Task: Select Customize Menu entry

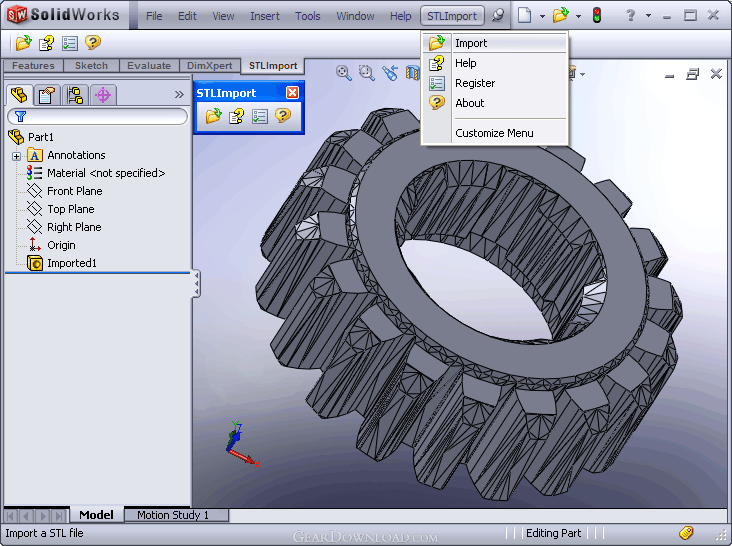Action: (495, 133)
